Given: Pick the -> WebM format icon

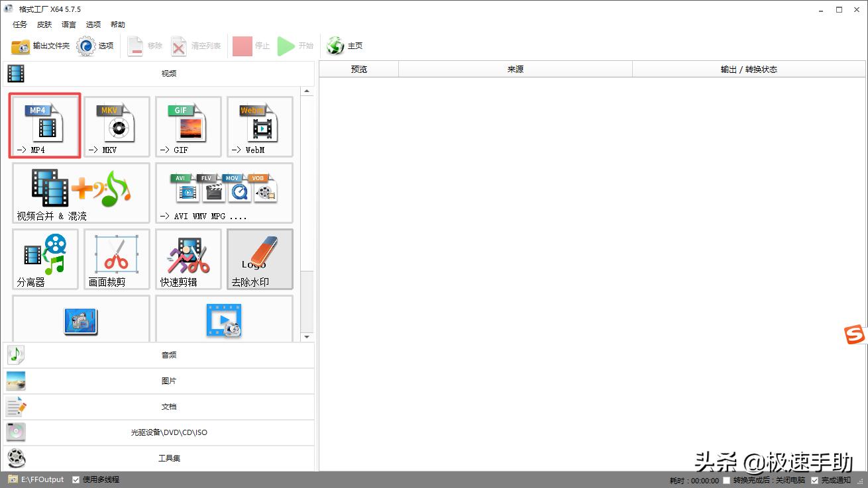Looking at the screenshot, I should pos(260,126).
